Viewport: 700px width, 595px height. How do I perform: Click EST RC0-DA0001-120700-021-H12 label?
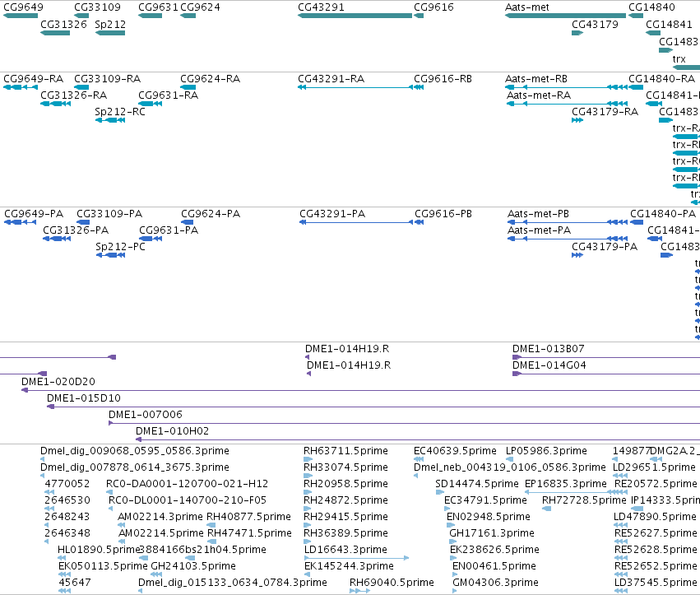[187, 484]
